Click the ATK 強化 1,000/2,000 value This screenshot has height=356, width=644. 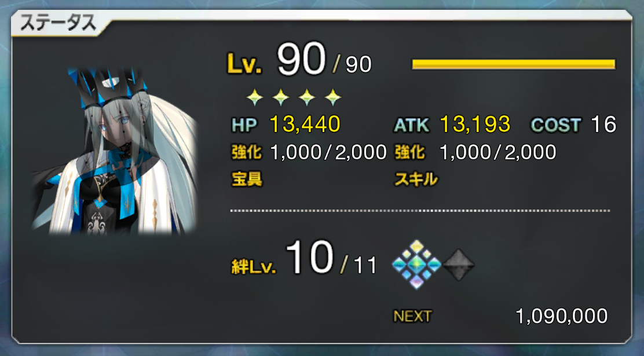tap(498, 152)
